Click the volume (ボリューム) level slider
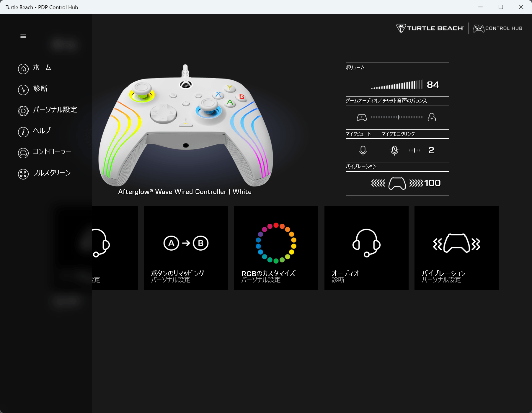The height and width of the screenshot is (413, 532). click(x=397, y=85)
